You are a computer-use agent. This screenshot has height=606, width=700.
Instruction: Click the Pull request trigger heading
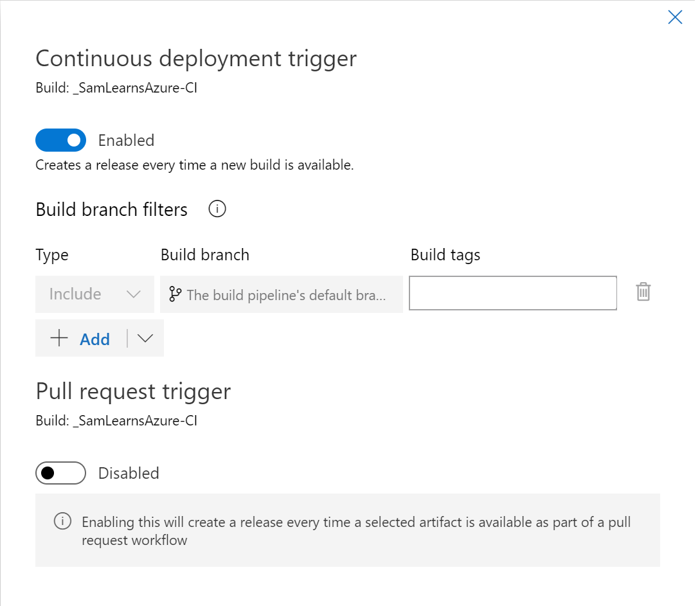133,391
